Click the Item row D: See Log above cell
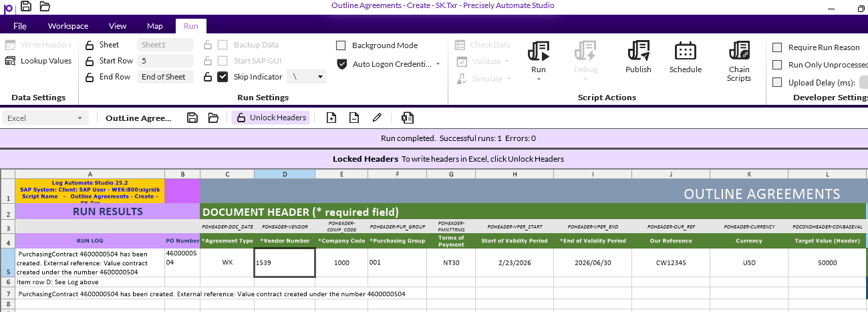This screenshot has width=868, height=312. tap(90, 282)
